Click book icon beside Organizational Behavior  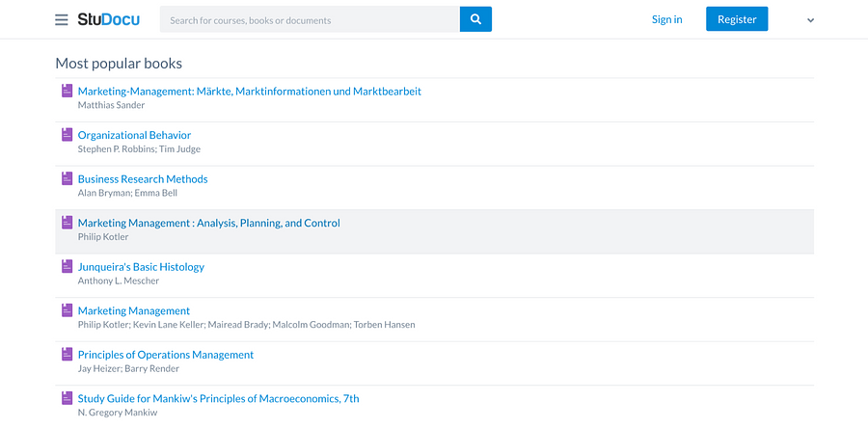(67, 134)
